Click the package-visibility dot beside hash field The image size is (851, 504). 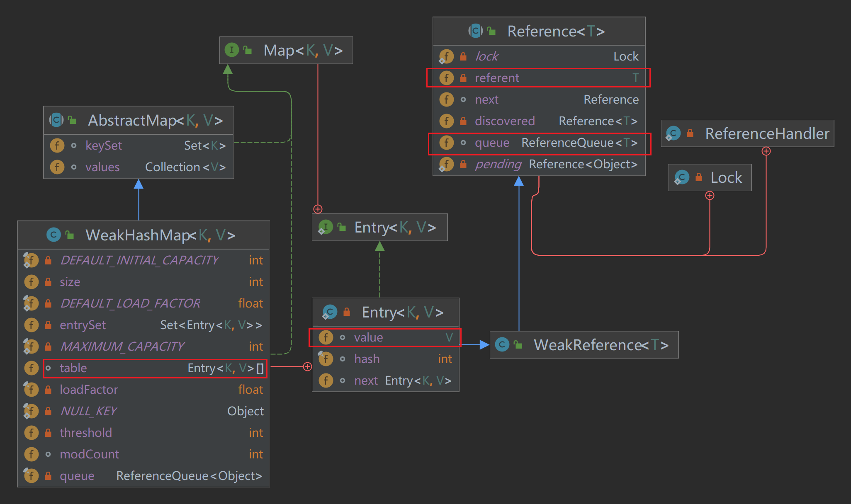point(343,359)
